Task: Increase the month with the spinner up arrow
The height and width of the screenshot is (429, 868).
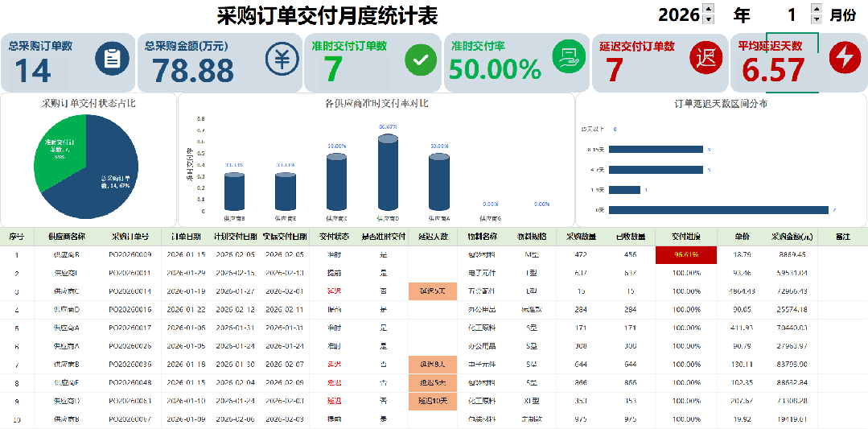Action: [x=817, y=8]
